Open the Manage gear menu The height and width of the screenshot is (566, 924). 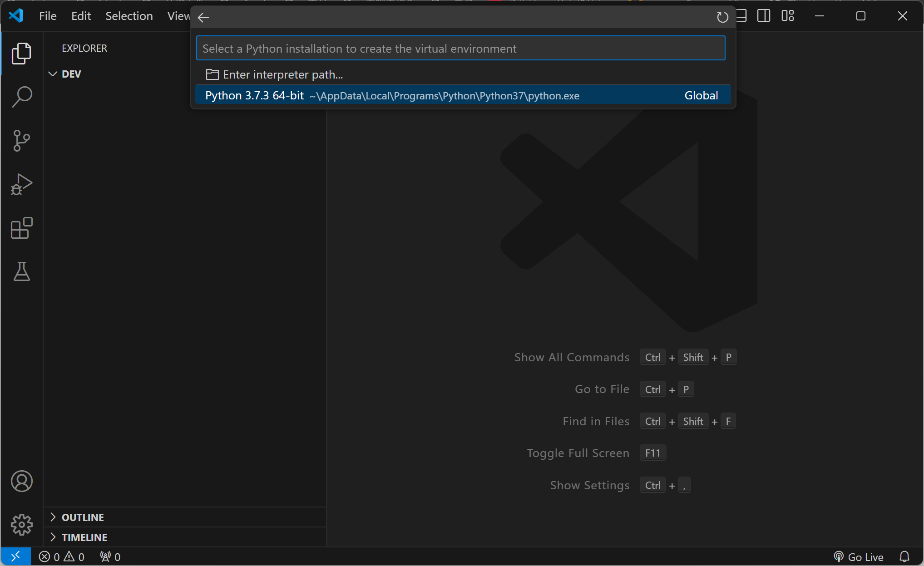point(21,525)
